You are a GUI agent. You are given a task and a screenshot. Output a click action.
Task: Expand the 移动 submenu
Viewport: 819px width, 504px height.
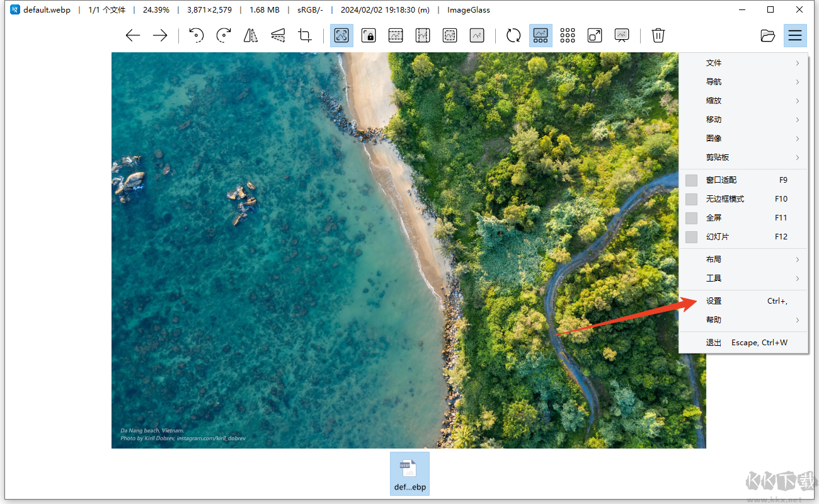pyautogui.click(x=743, y=120)
